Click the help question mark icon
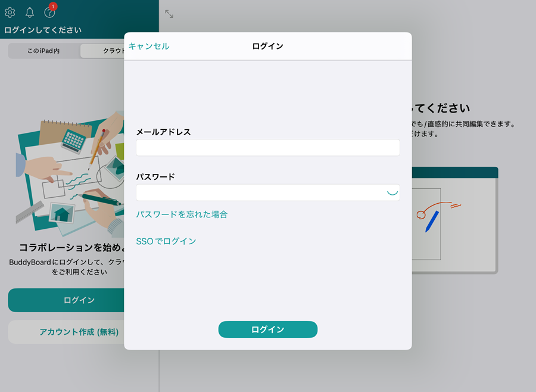The width and height of the screenshot is (536, 392). pyautogui.click(x=49, y=13)
